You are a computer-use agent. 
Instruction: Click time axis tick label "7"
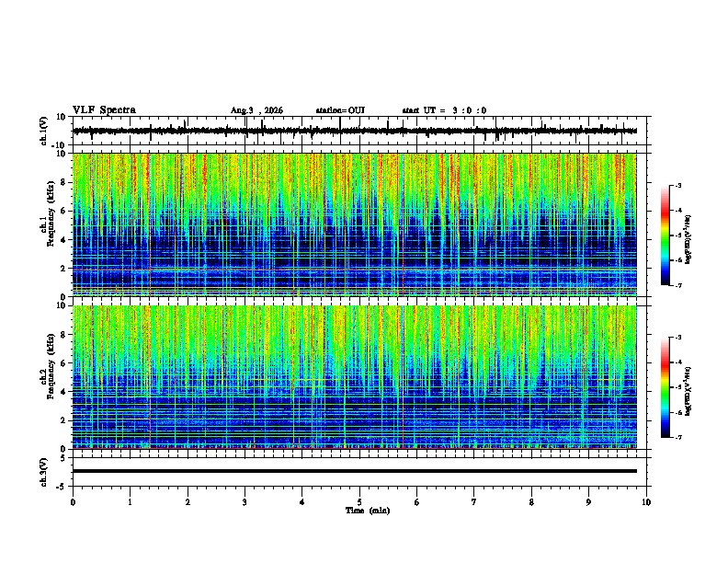coord(474,502)
